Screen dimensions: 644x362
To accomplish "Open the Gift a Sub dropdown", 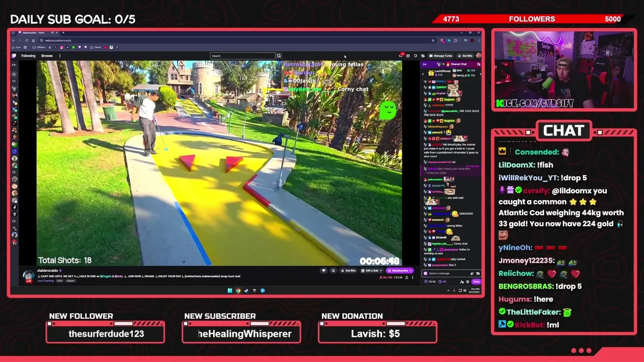I will 372,270.
